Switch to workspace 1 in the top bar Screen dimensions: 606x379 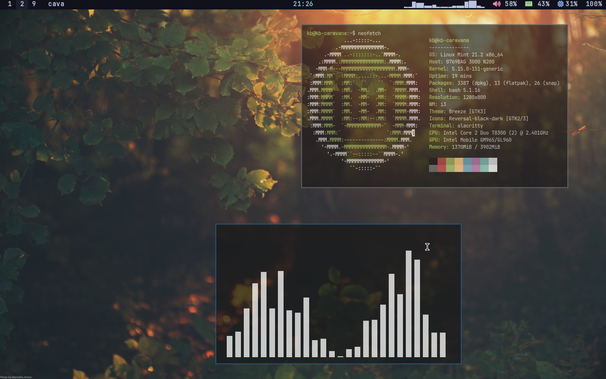coord(10,4)
